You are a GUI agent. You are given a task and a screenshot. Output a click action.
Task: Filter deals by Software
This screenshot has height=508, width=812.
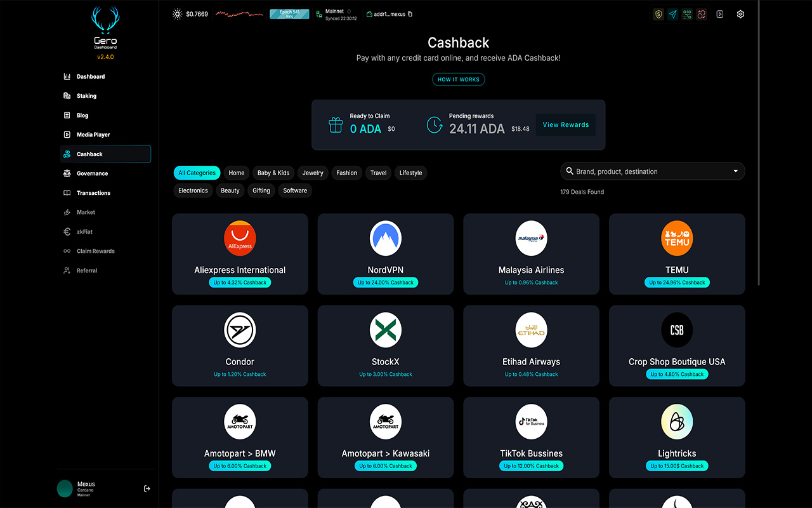(x=295, y=190)
